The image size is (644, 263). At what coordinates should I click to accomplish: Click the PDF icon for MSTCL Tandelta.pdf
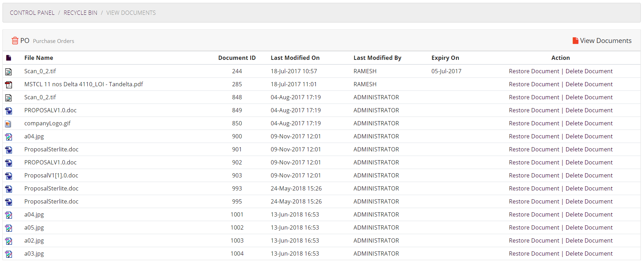[x=8, y=84]
